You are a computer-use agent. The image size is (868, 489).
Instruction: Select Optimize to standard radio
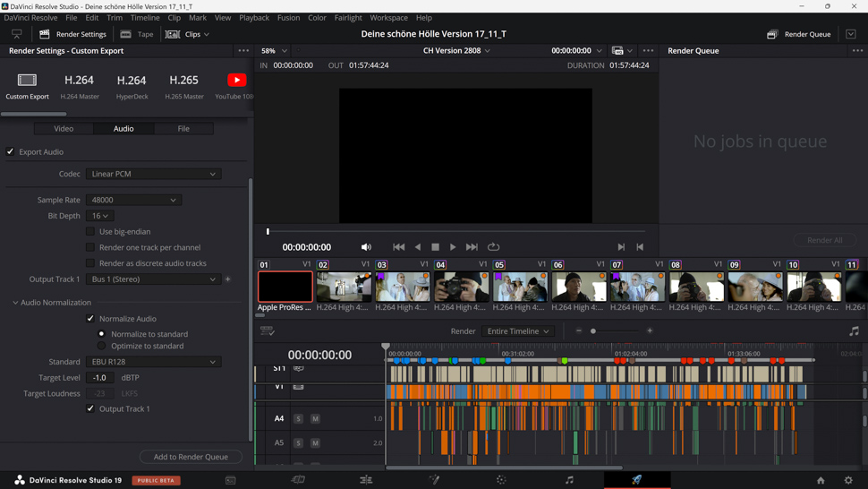(101, 346)
